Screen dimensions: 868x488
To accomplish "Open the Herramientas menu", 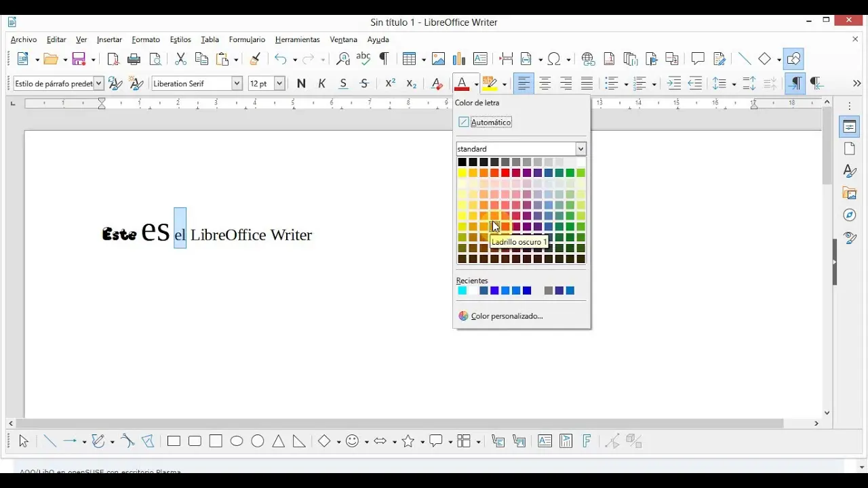I will click(x=297, y=39).
